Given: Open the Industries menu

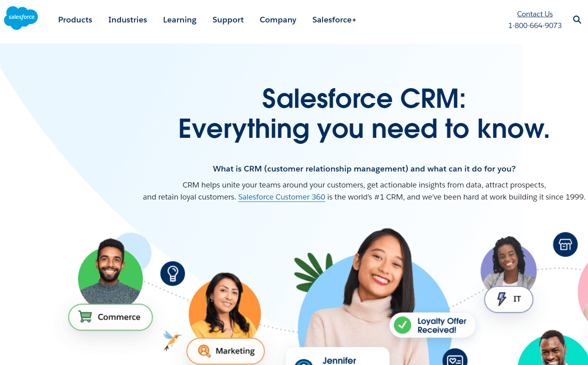Looking at the screenshot, I should pos(127,20).
